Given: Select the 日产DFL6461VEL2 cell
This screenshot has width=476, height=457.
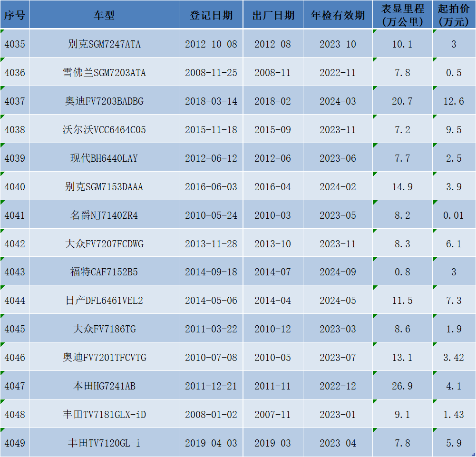Looking at the screenshot, I should (x=104, y=300).
